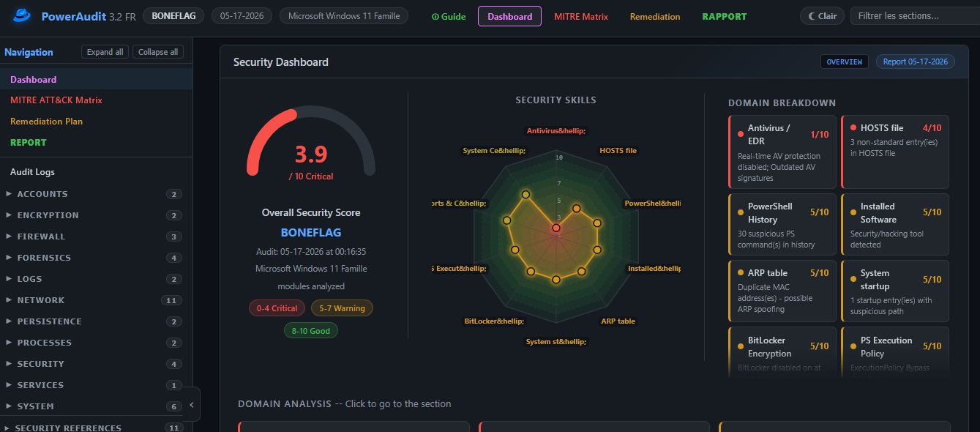Open MITRE ATT&CK Matrix in sidebar
980x432 pixels.
point(96,100)
